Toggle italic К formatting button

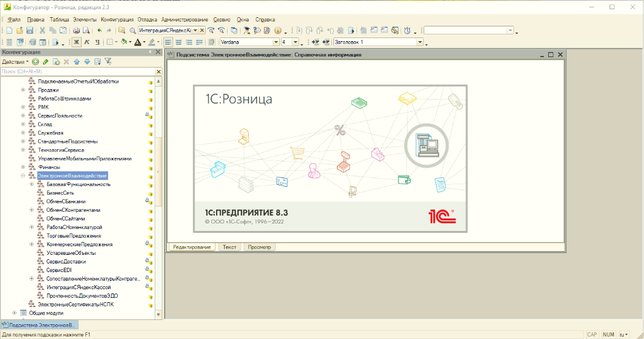click(x=87, y=42)
